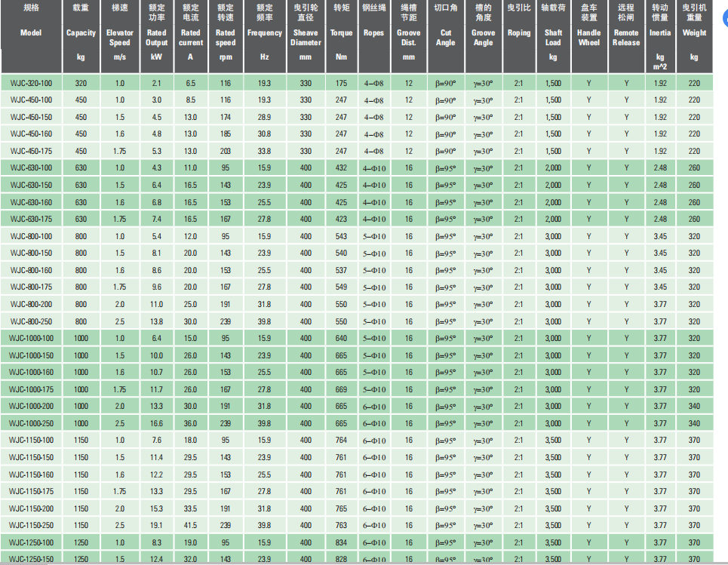Select rated output 13.8 in WJC-800-250 row
This screenshot has width=728, height=565.
156,321
